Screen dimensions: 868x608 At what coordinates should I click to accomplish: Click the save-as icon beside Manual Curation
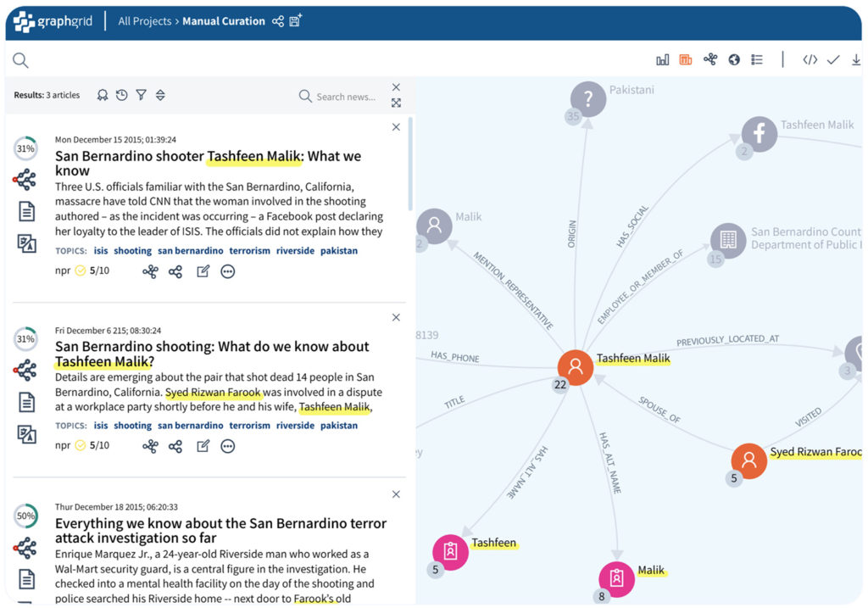(x=296, y=21)
